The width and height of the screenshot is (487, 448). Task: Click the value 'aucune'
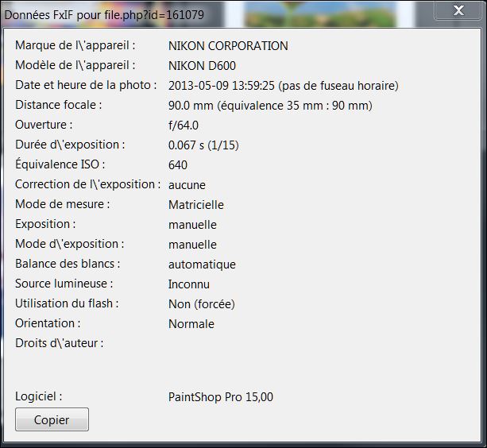(x=187, y=185)
